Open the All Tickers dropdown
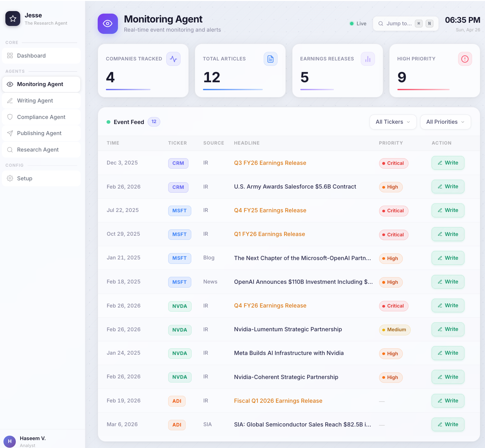Image resolution: width=485 pixels, height=448 pixels. [393, 122]
